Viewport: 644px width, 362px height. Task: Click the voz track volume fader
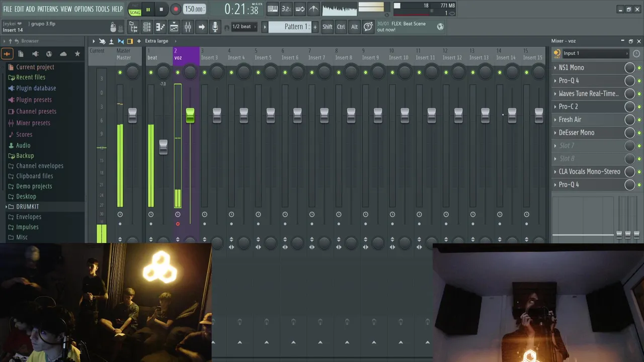pos(190,115)
